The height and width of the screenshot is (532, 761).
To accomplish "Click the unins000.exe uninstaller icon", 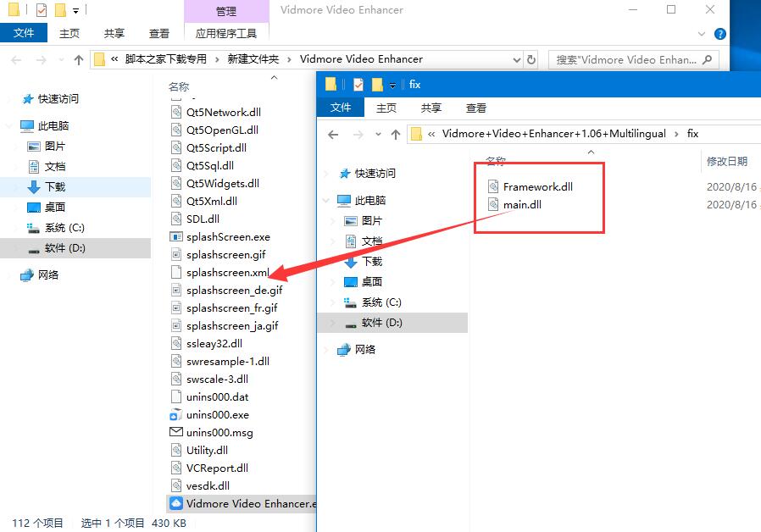I will (x=175, y=415).
